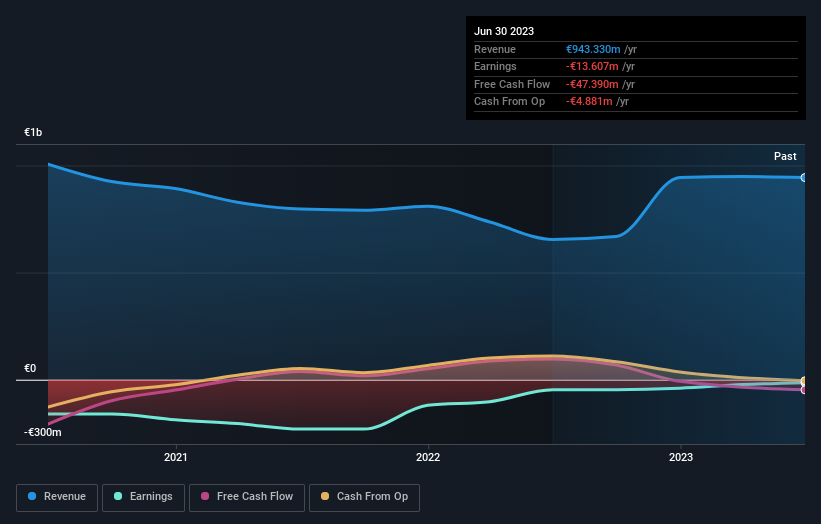The width and height of the screenshot is (821, 524).
Task: Click the Revenue endpoint marker on the chart
Action: 804,178
